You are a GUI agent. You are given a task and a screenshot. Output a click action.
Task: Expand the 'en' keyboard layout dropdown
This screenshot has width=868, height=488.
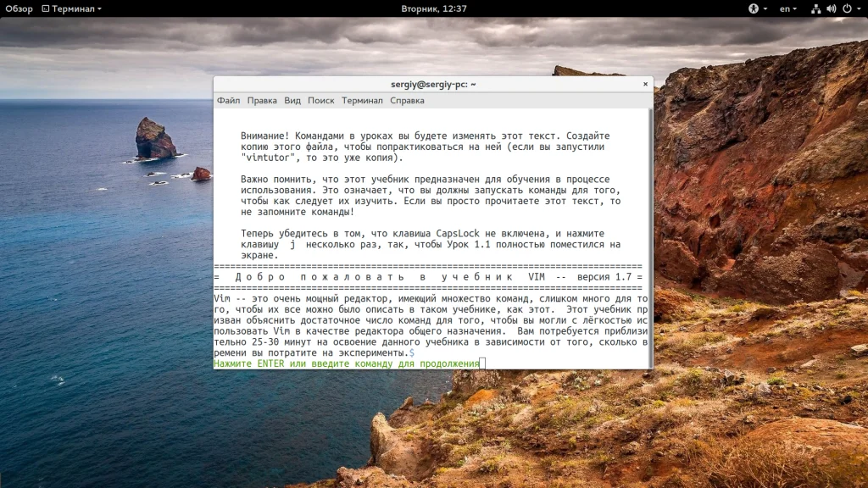point(787,8)
